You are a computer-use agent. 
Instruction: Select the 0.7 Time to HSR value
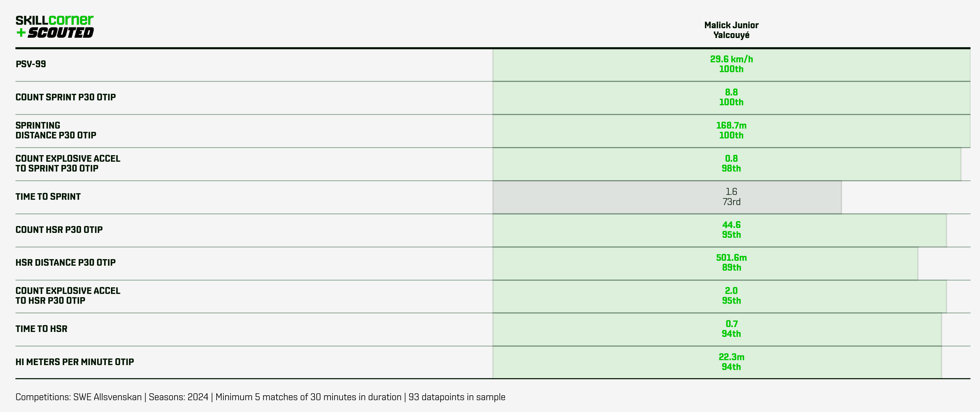tap(731, 324)
